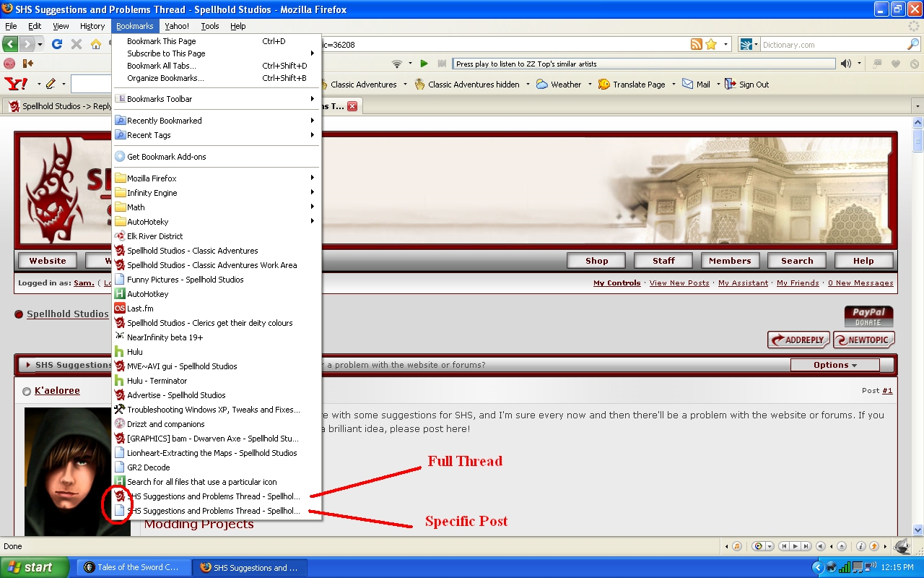
Task: Select Organize Bookmarks menu entry
Action: (217, 78)
